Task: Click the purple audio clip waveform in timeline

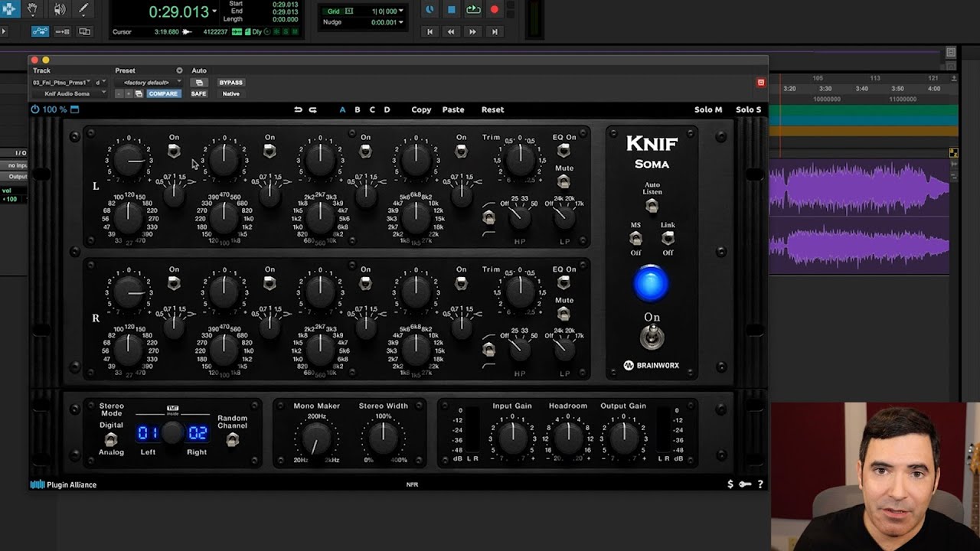Action: 859,217
